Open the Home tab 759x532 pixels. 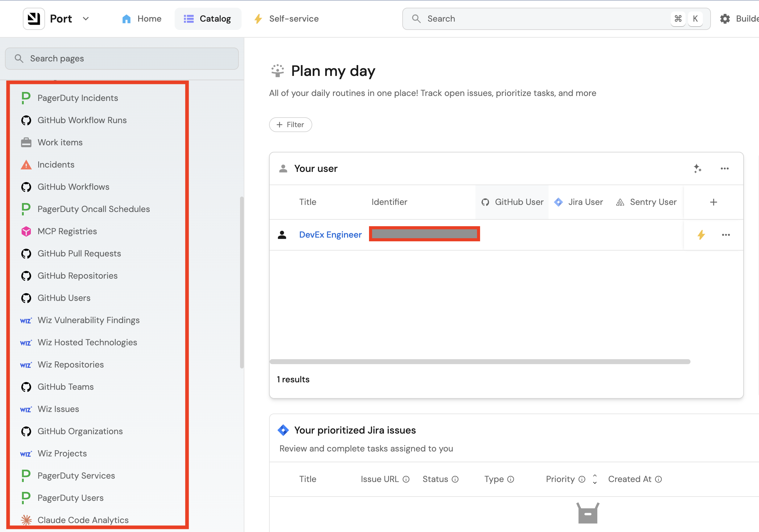pos(142,19)
